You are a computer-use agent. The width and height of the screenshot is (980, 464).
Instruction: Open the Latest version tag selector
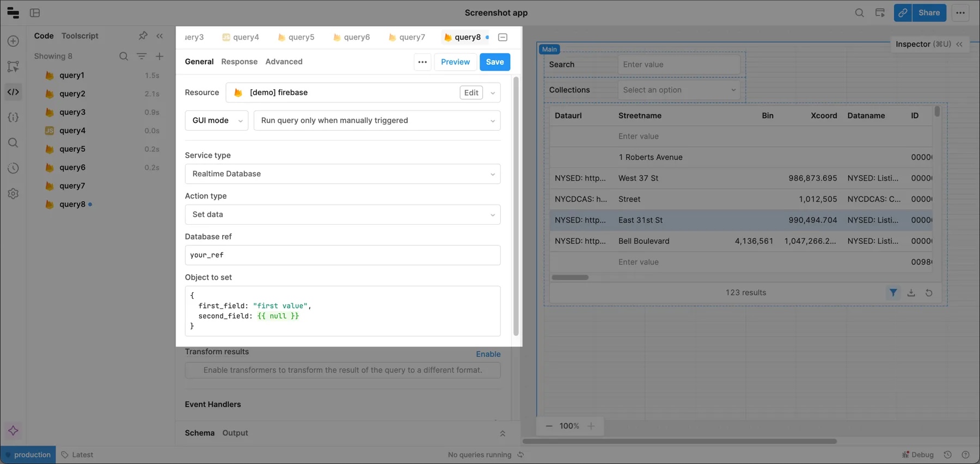[77, 455]
